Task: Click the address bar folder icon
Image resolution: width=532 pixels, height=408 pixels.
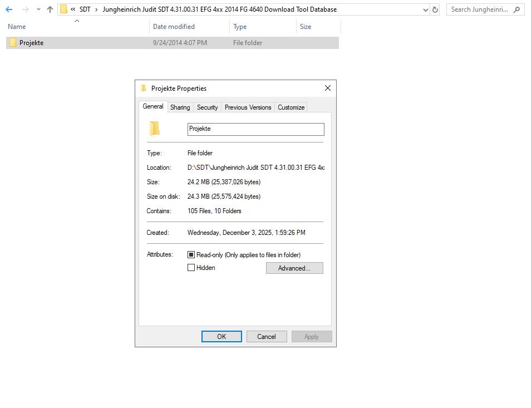Action: (64, 9)
